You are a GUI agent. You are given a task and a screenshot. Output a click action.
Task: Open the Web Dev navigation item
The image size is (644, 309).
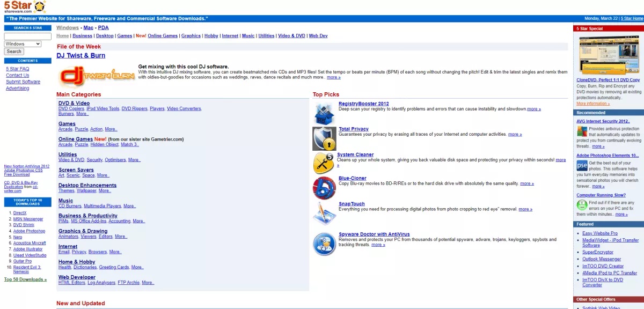point(318,36)
